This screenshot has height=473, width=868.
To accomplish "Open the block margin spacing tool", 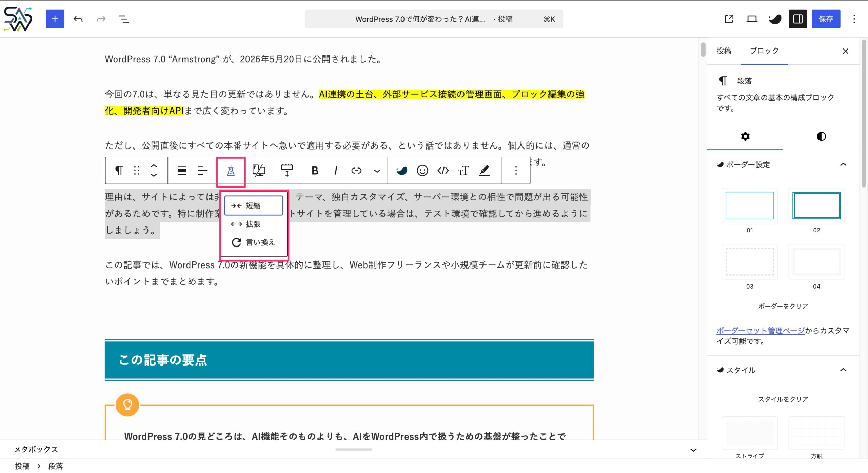I will (287, 171).
